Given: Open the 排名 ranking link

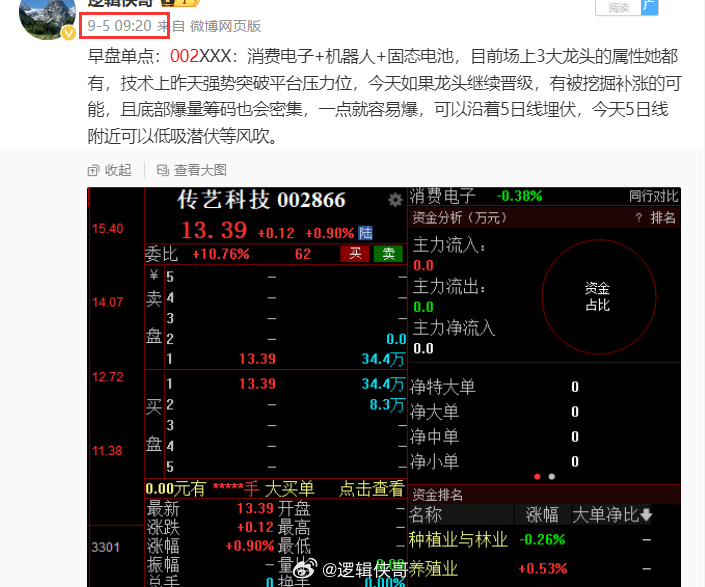Looking at the screenshot, I should click(x=663, y=218).
